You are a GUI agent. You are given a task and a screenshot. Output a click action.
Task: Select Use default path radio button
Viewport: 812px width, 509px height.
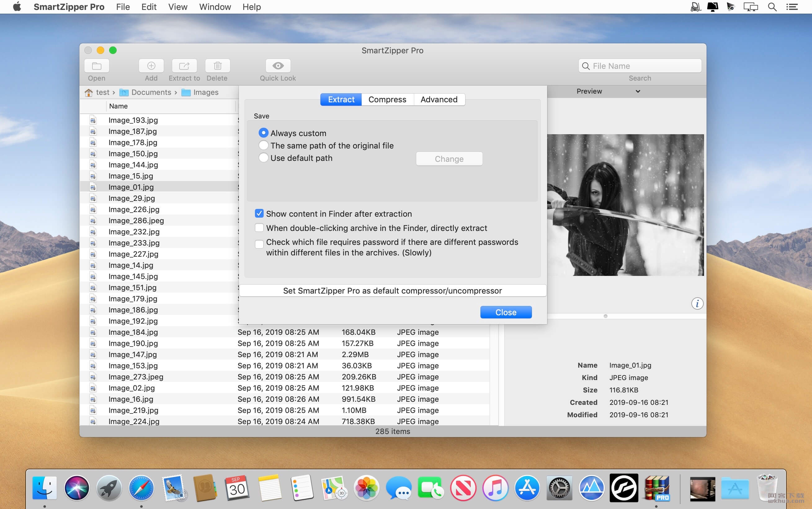(x=263, y=158)
